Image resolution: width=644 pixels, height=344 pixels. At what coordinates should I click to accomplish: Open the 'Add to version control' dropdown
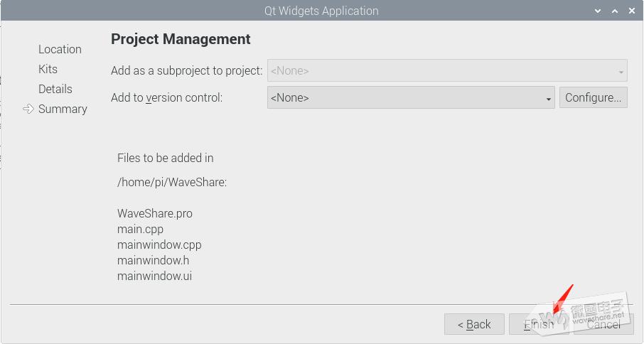pyautogui.click(x=411, y=97)
